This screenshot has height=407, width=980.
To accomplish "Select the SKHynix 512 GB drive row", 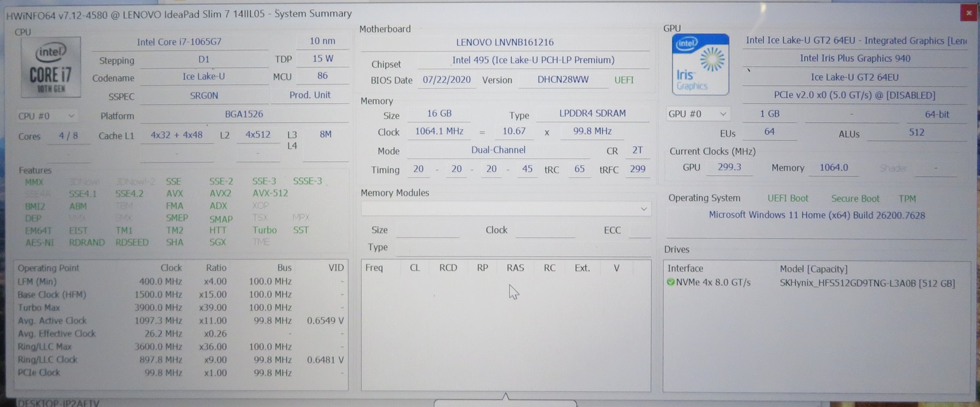I will point(817,283).
